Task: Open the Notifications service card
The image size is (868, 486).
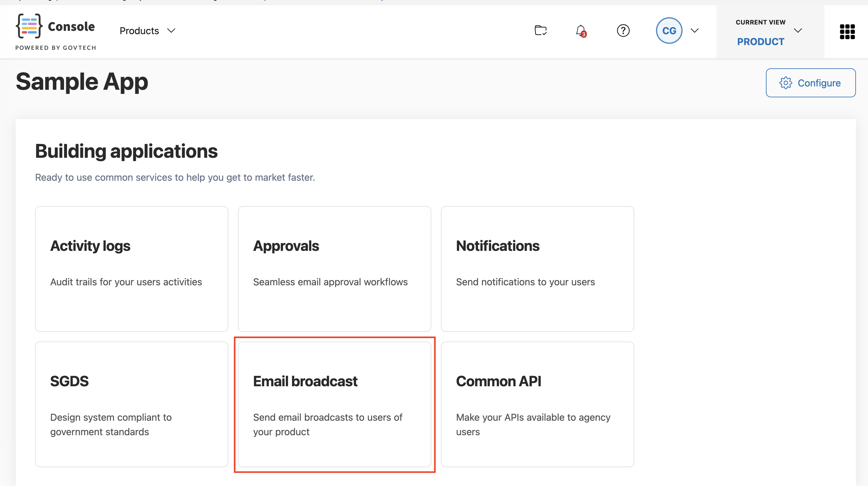Action: click(537, 269)
